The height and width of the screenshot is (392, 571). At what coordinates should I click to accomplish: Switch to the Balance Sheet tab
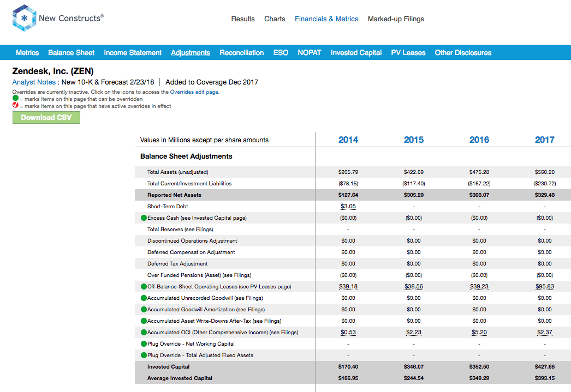pyautogui.click(x=72, y=53)
